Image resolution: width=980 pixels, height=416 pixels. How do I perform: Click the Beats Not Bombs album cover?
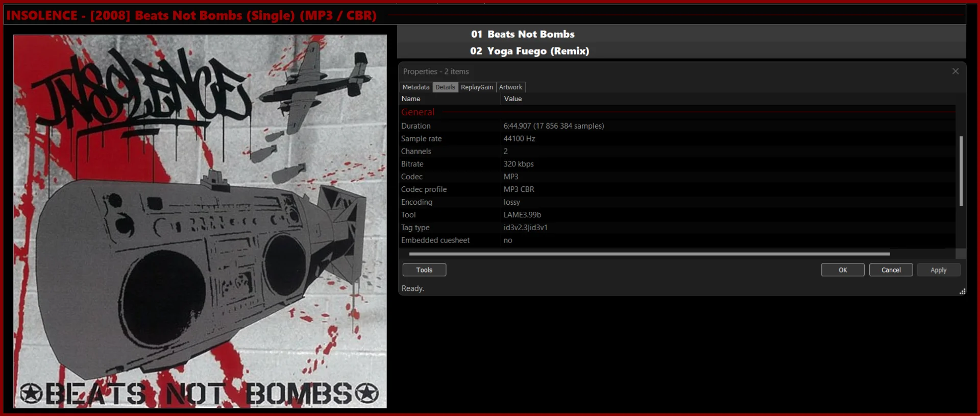[x=200, y=221]
